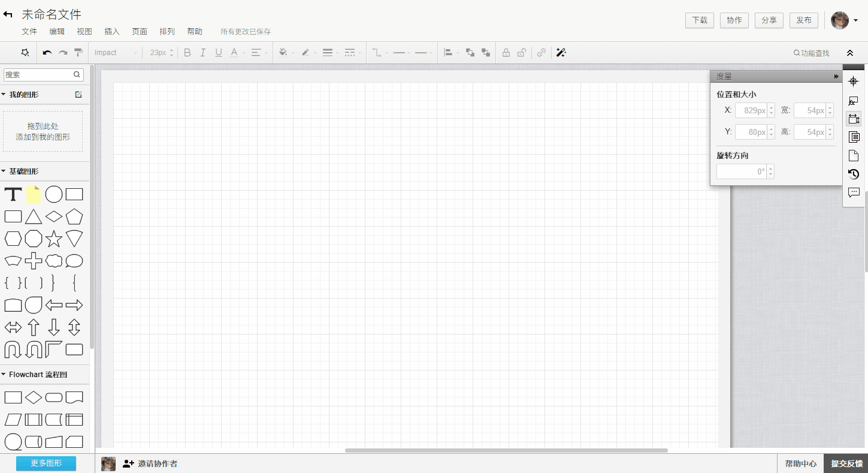This screenshot has width=868, height=473.
Task: Pick the yellow Note shape
Action: click(34, 194)
